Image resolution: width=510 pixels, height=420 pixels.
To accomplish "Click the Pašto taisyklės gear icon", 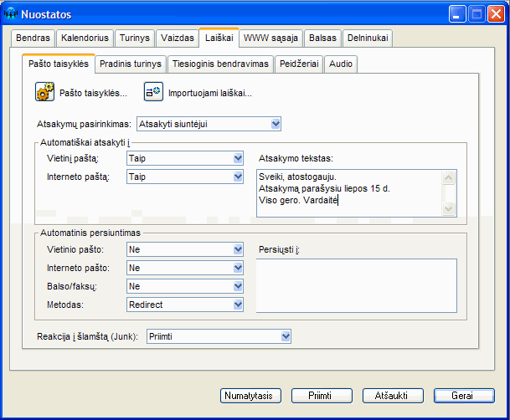I will point(45,92).
